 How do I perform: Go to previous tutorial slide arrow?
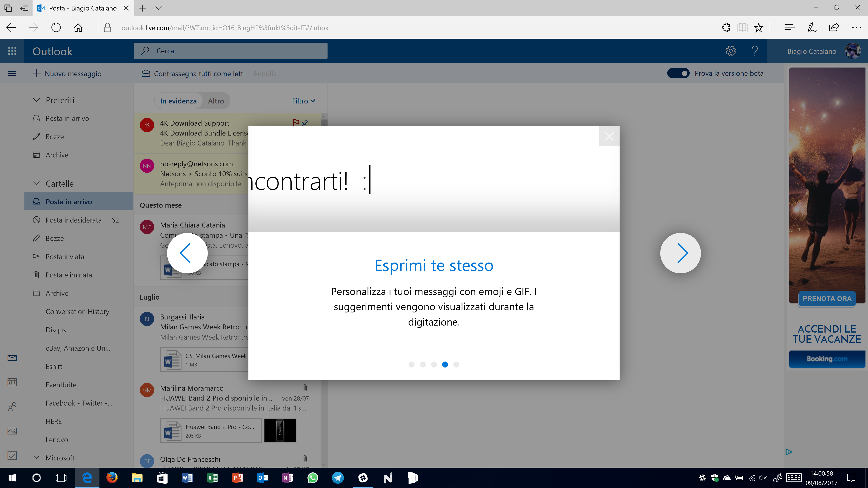(187, 253)
